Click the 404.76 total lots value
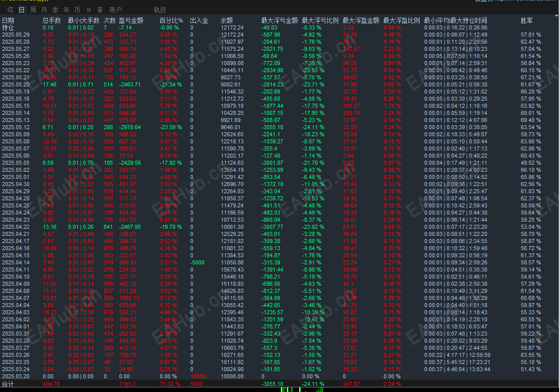This screenshot has width=559, height=392. (x=51, y=384)
